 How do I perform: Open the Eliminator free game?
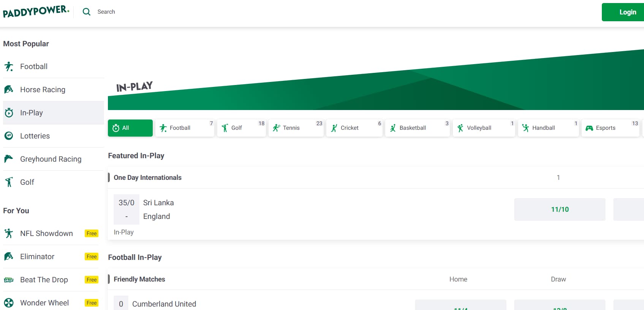51,256
